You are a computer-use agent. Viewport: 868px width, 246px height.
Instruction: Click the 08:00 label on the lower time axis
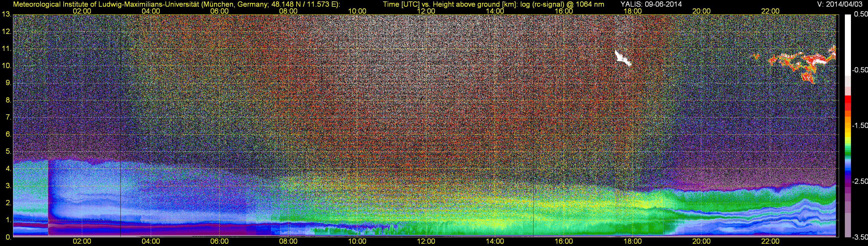[x=288, y=241]
